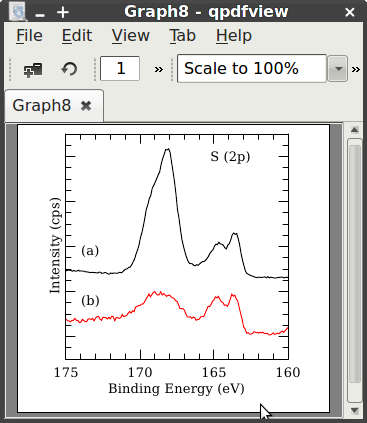Click the refresh document icon
The width and height of the screenshot is (367, 423).
(69, 69)
